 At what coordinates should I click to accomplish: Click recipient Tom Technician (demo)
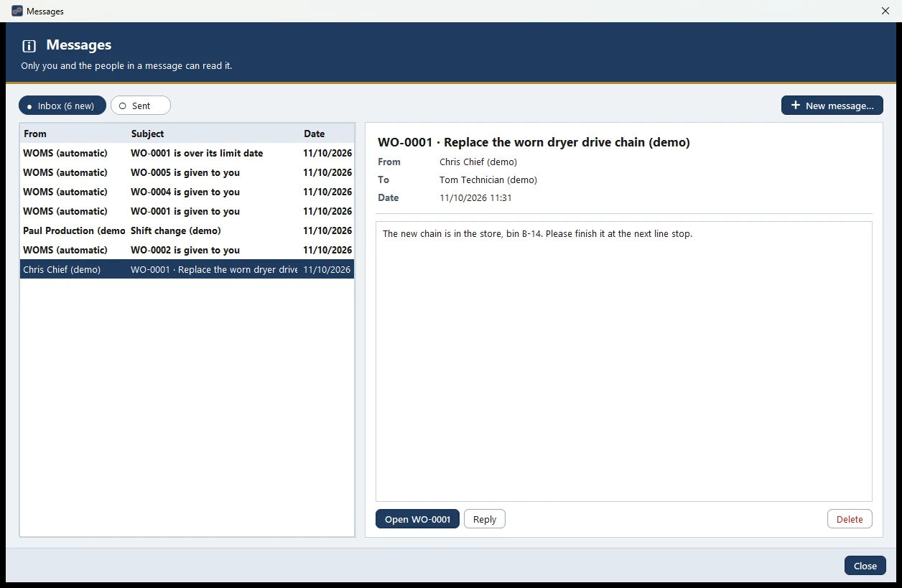488,179
